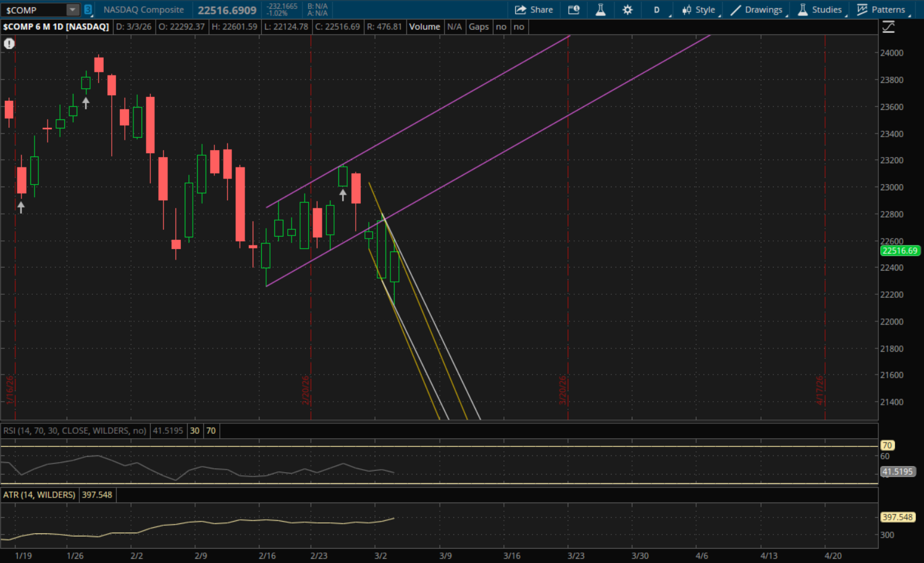
Task: Click the green 22516.69 price marker on the axis
Action: (x=899, y=251)
